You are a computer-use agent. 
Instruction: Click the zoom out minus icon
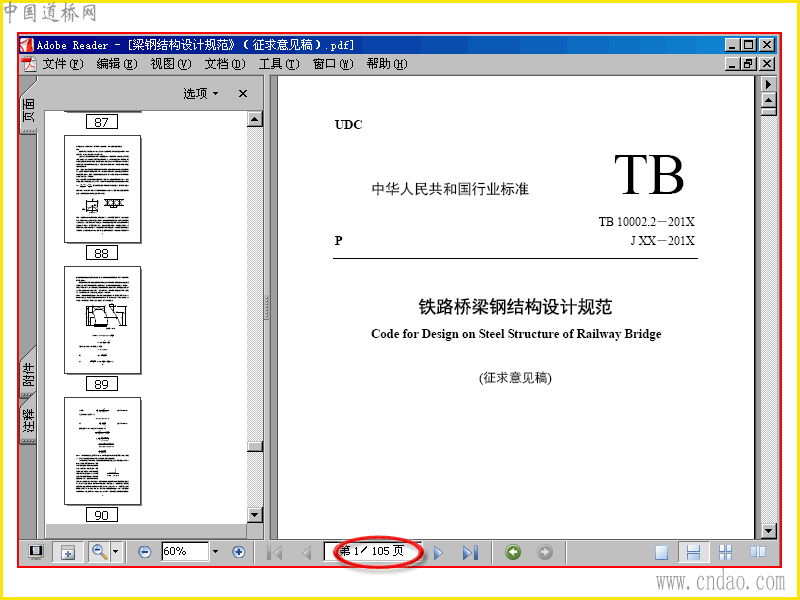tap(145, 552)
